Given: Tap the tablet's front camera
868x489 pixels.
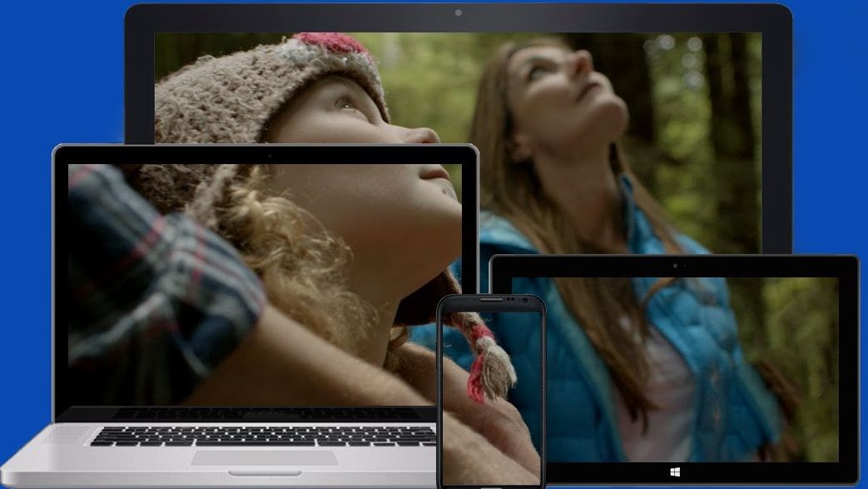Looking at the screenshot, I should pyautogui.click(x=675, y=266).
